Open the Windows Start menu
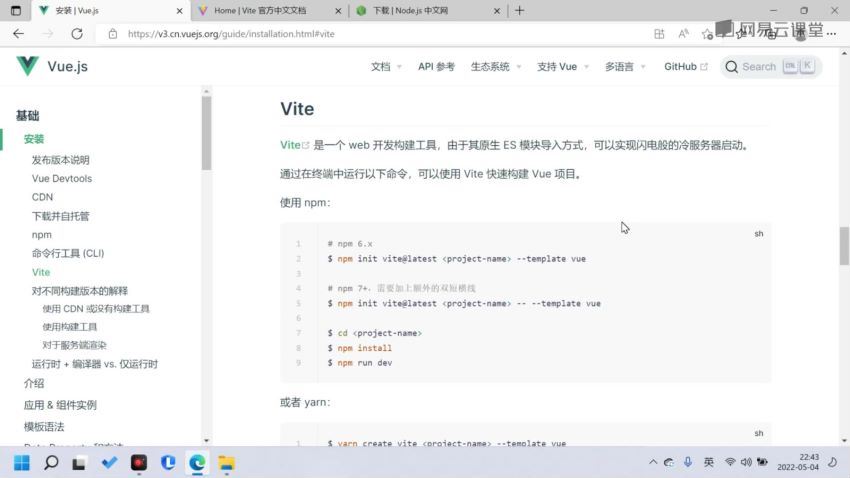Viewport: 850px width, 478px height. tap(22, 462)
